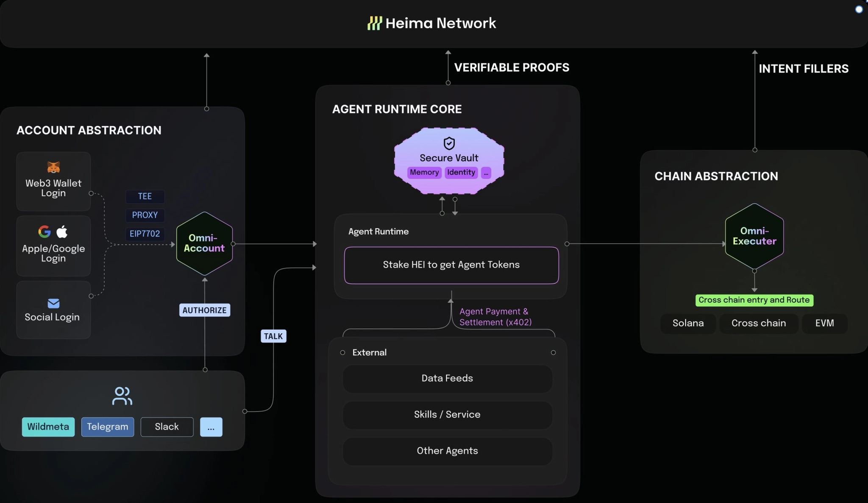Click the Heima Network logo icon
The image size is (868, 503).
pyautogui.click(x=374, y=23)
